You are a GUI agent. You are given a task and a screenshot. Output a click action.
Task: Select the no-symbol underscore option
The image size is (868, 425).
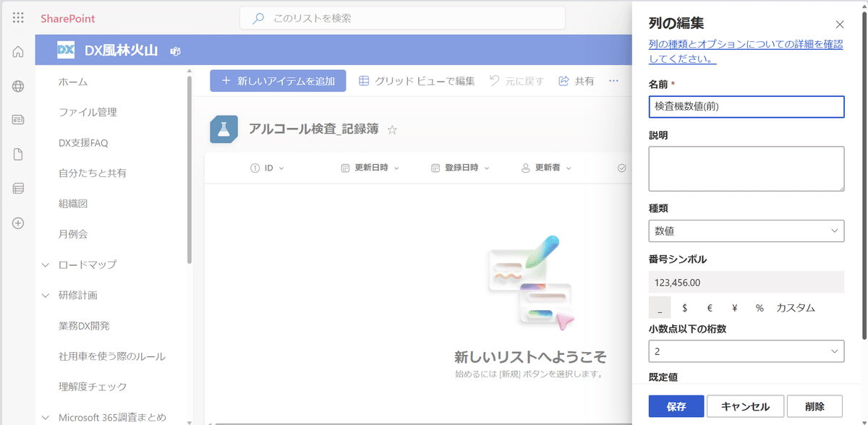point(660,308)
